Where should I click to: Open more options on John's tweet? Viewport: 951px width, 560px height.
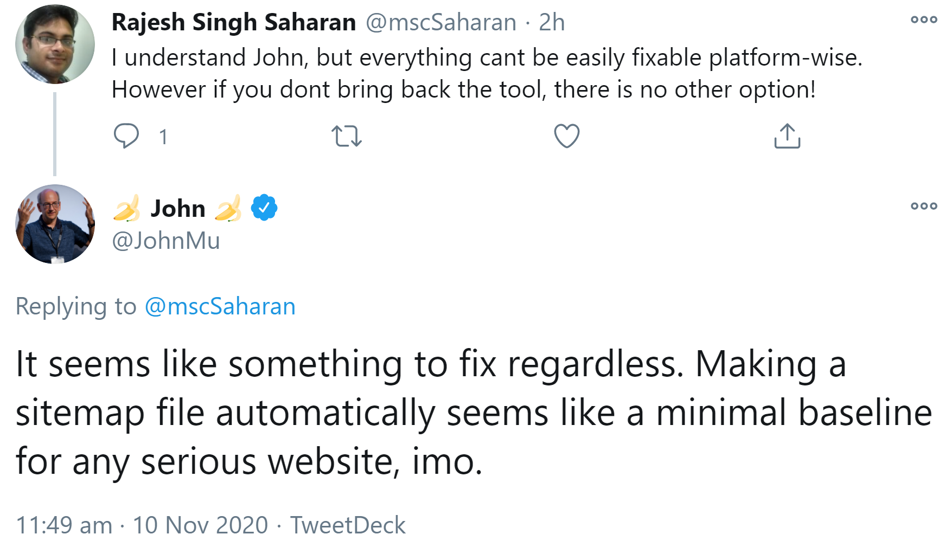point(923,206)
